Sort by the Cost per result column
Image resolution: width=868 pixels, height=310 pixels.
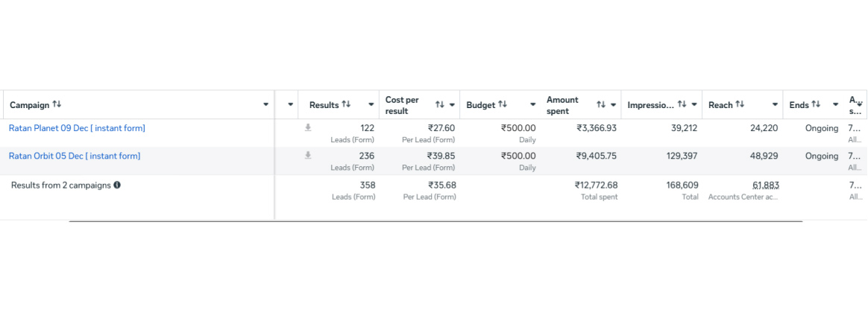click(440, 105)
